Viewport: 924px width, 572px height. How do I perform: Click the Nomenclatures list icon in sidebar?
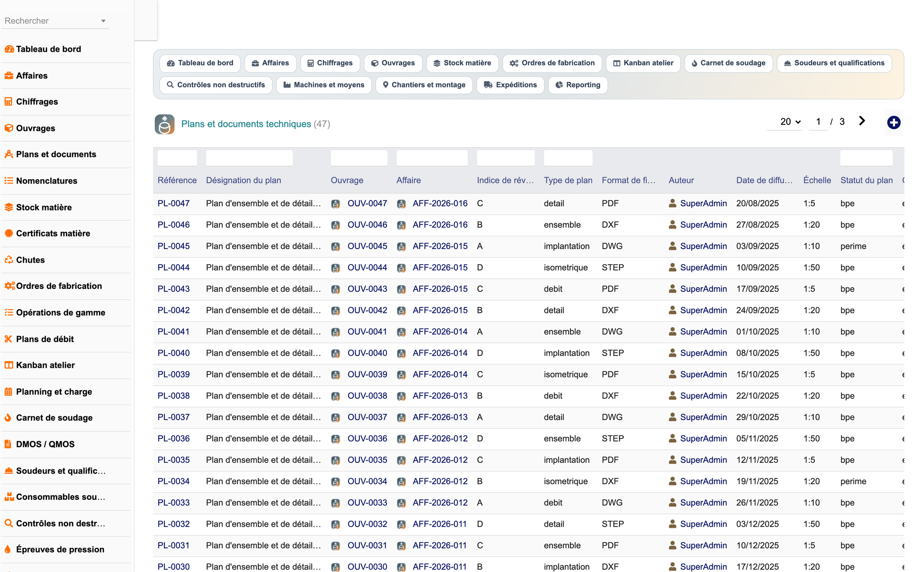(9, 181)
